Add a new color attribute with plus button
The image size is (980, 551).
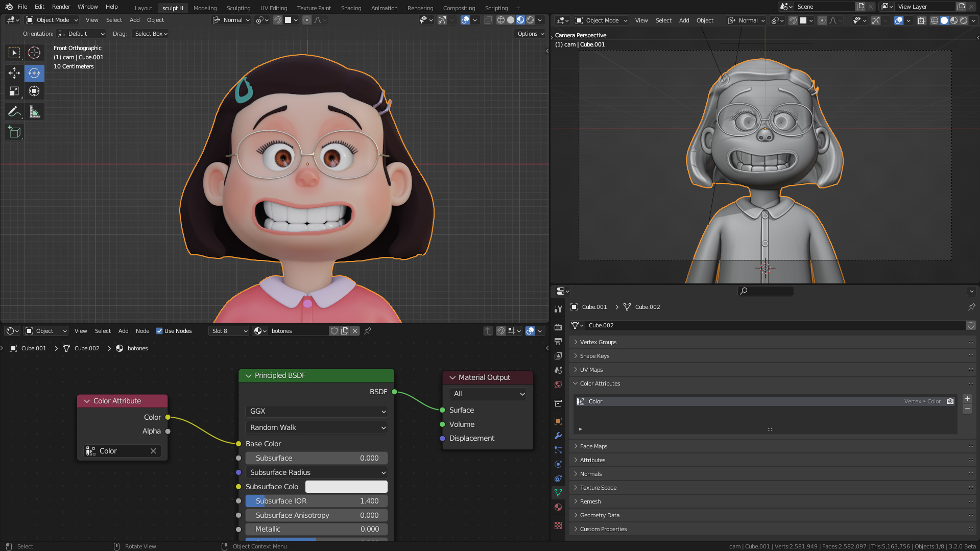pos(967,399)
